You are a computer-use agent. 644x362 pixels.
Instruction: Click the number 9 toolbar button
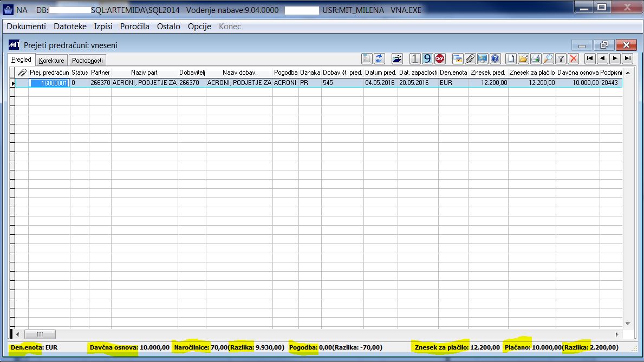[427, 58]
